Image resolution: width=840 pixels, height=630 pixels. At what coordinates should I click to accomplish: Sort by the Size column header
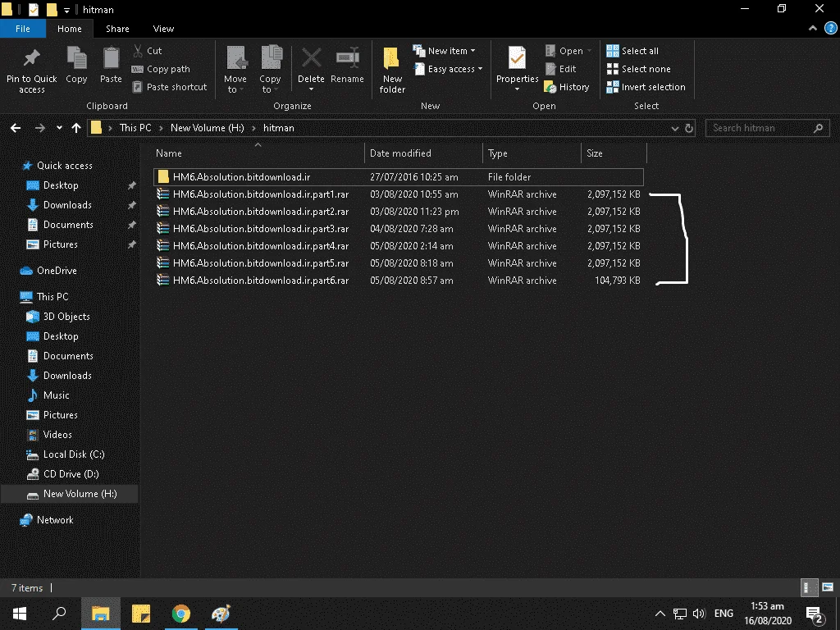[614, 153]
